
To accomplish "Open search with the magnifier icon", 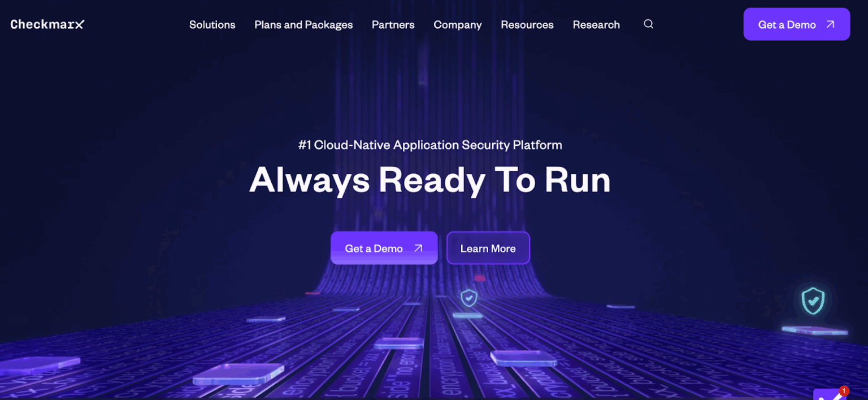I will (649, 24).
